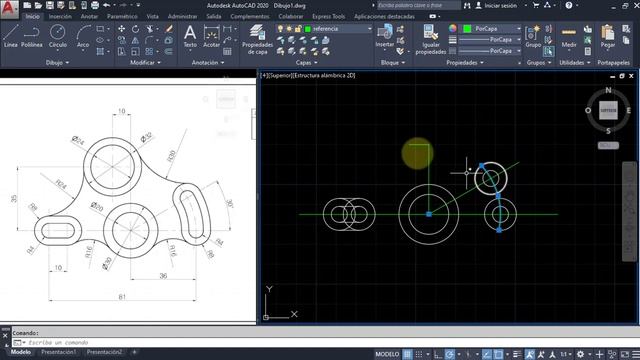Toggle object snap tracking in status bar
Image resolution: width=640 pixels, height=360 pixels.
point(487,354)
